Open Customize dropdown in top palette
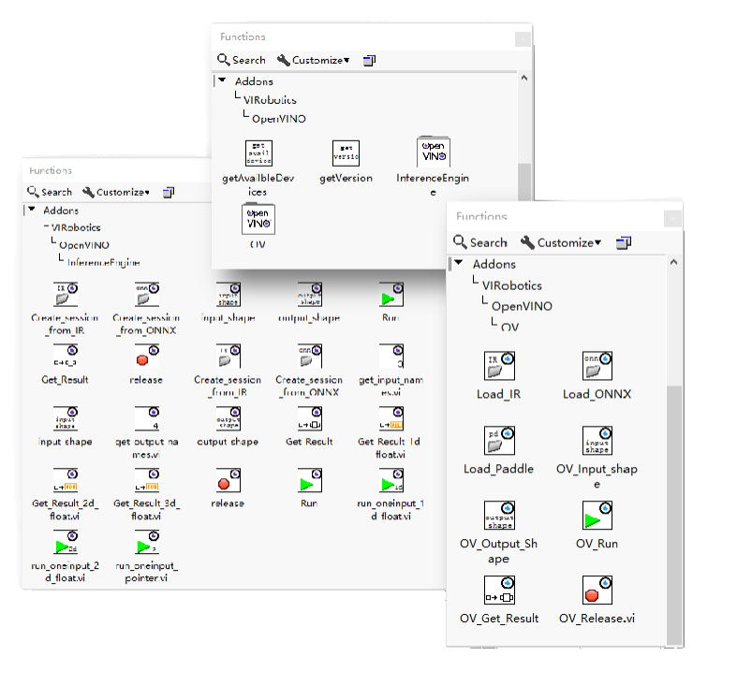Viewport: 737px width, 700px height. click(314, 60)
